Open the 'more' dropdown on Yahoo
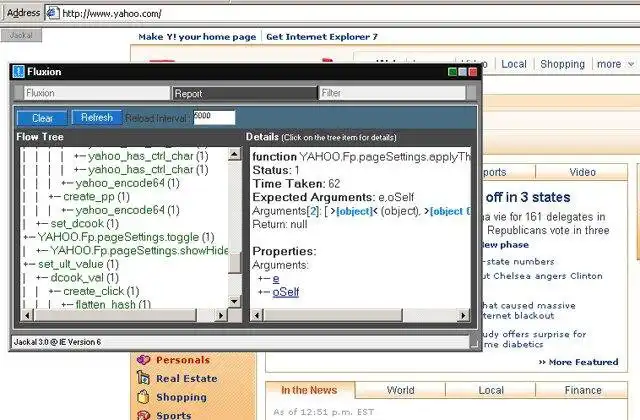Screen dimensions: 640x420 (616, 64)
